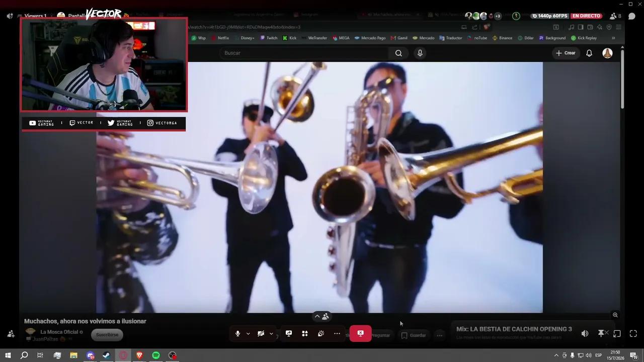
Task: Open the Binance bookmark
Action: tap(502, 38)
